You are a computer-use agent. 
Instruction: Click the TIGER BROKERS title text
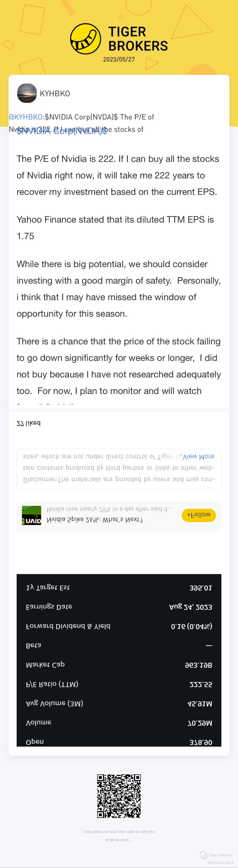coord(138,39)
